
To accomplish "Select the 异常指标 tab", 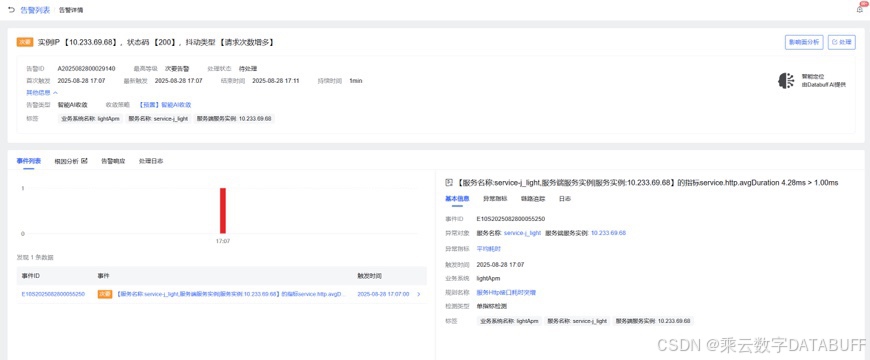I will 495,199.
